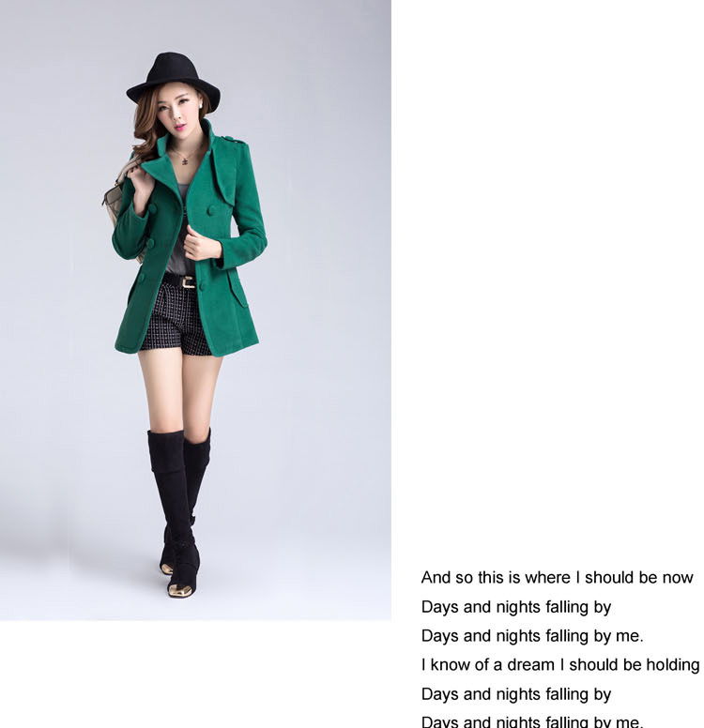
Task: Click the coat button nearest the flap pocket
Action: pos(201,286)
